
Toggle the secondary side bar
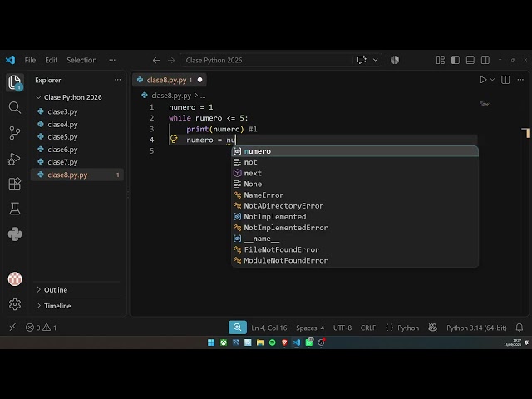(485, 60)
